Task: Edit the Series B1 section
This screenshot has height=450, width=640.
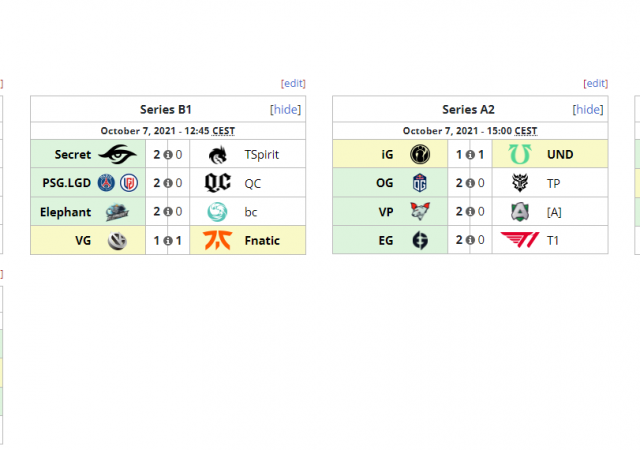Action: click(x=293, y=83)
